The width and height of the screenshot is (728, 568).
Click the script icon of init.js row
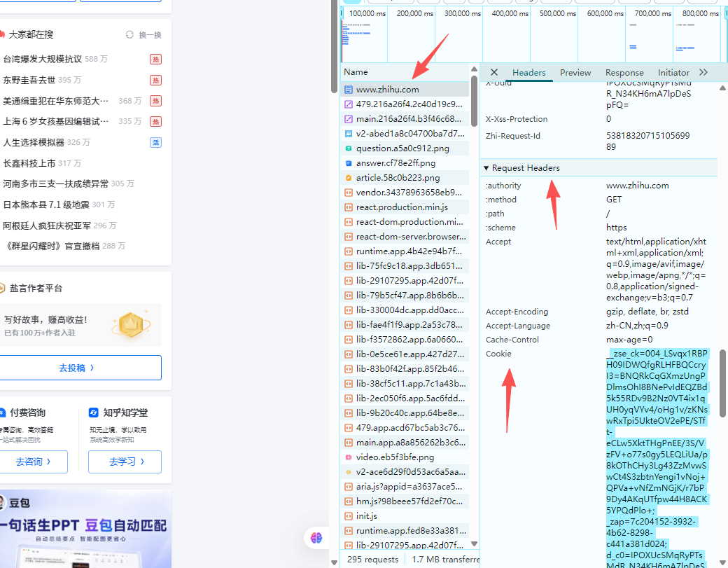tap(348, 516)
